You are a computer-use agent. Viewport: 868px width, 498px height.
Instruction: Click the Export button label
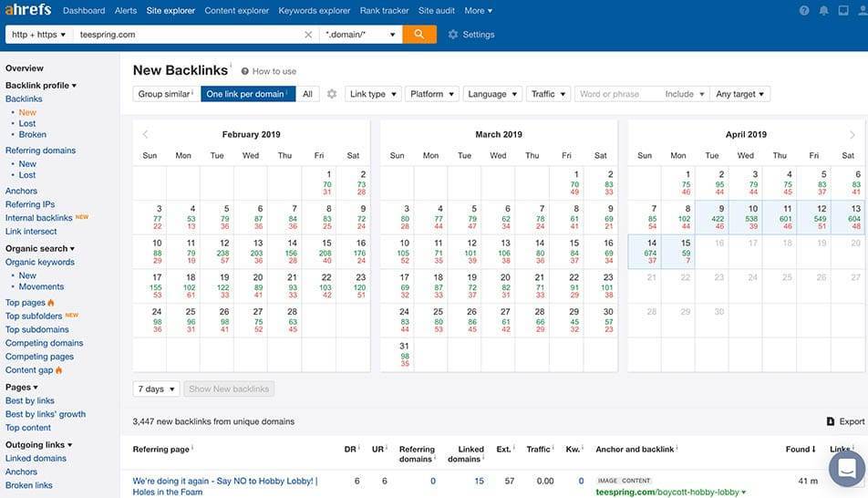coord(852,421)
